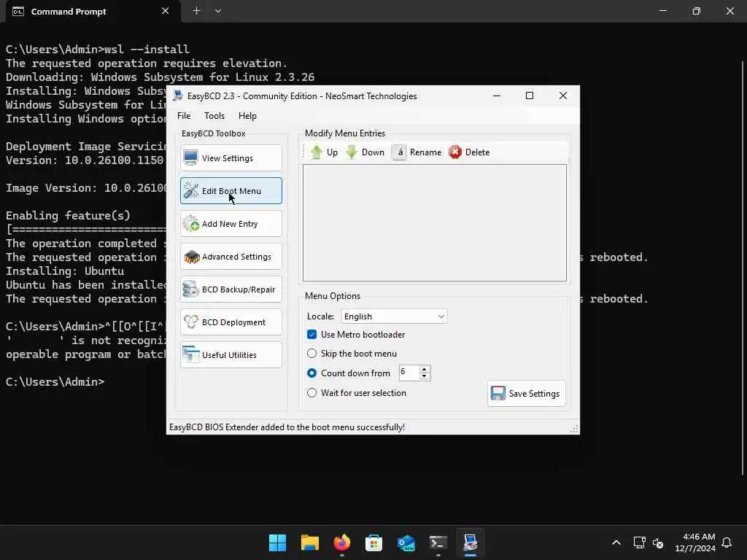This screenshot has width=747, height=560.
Task: Uncheck Use Metro bootloader
Action: [312, 334]
